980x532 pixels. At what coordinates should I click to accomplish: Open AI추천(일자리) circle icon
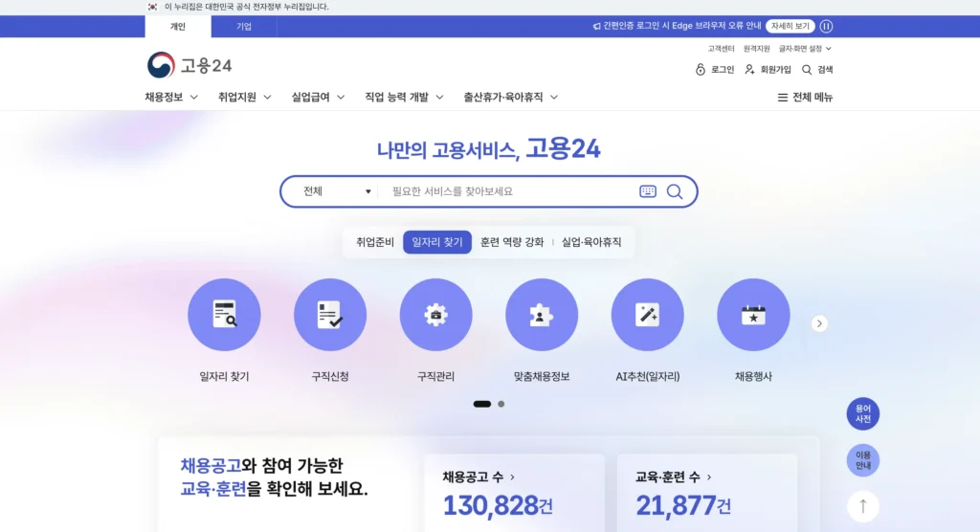(648, 315)
